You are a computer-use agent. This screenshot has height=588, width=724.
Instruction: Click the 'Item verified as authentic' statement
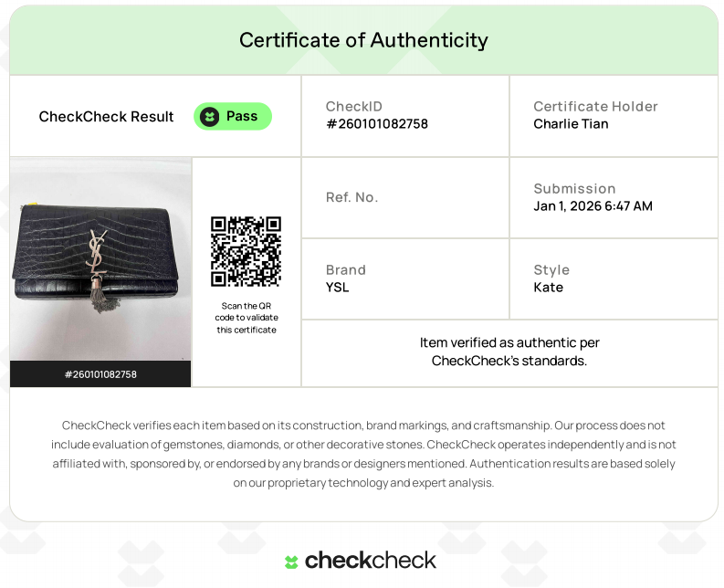tap(509, 352)
